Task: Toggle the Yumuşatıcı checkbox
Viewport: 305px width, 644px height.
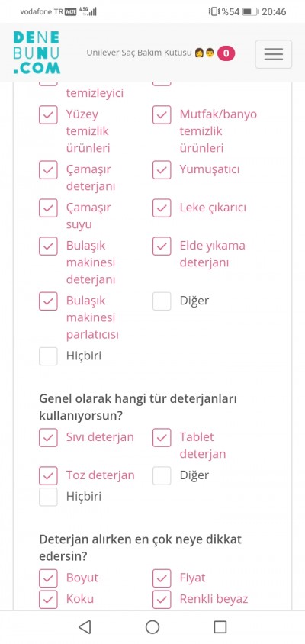Action: pos(162,169)
